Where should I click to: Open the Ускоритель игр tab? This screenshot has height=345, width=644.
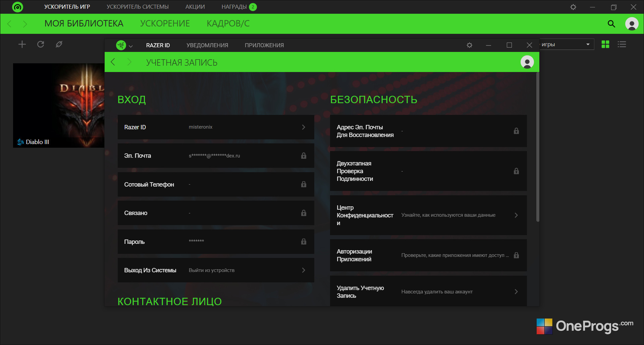67,7
